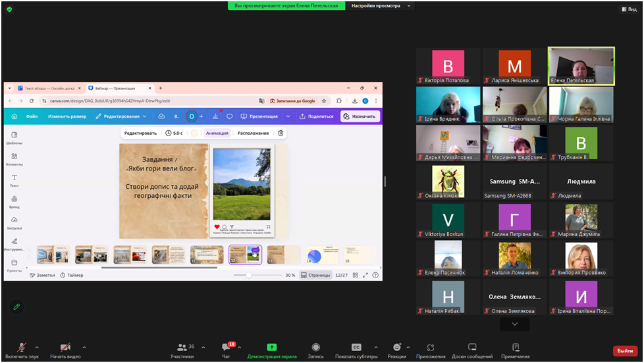Open the Примечания notes icon
Screen dimensions: 644x363
(516, 348)
